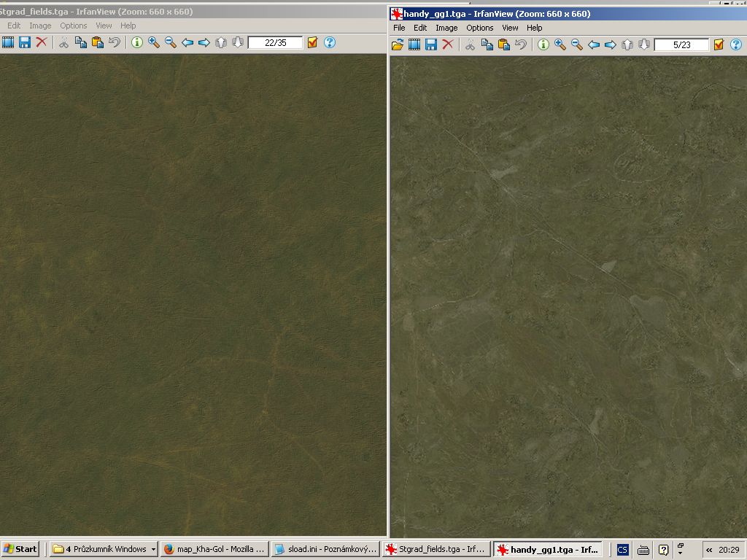The height and width of the screenshot is (560, 747).
Task: Zoom out on handy_gg1 image
Action: (x=577, y=44)
